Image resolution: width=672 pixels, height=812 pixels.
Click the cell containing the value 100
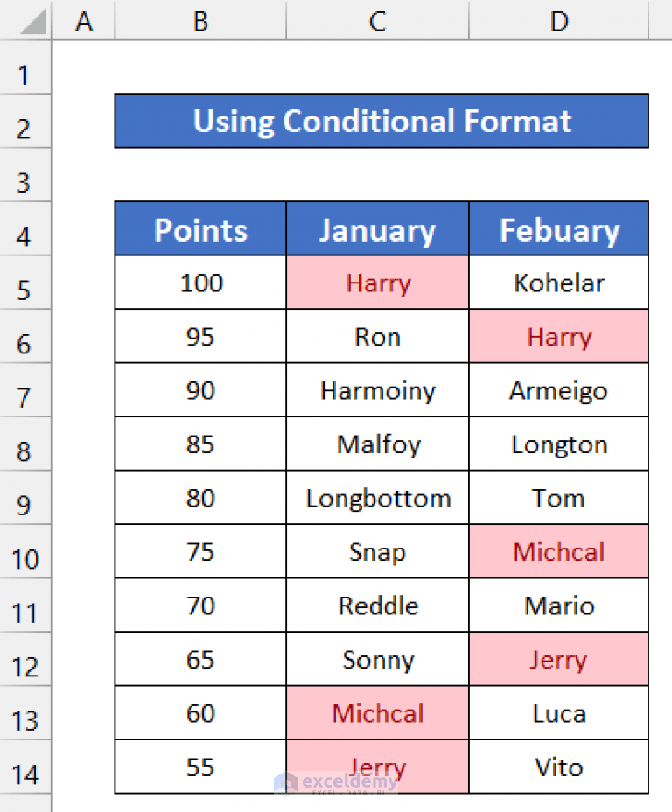[x=199, y=283]
